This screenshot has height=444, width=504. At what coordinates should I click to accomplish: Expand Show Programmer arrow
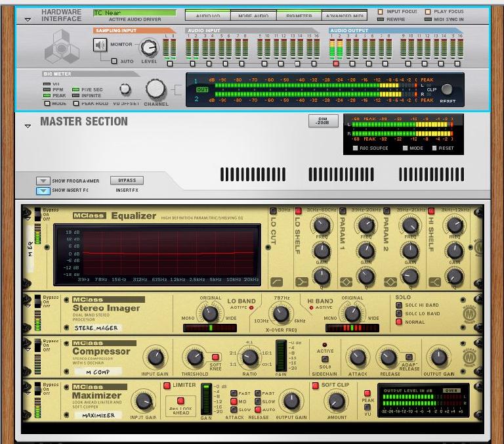point(43,181)
